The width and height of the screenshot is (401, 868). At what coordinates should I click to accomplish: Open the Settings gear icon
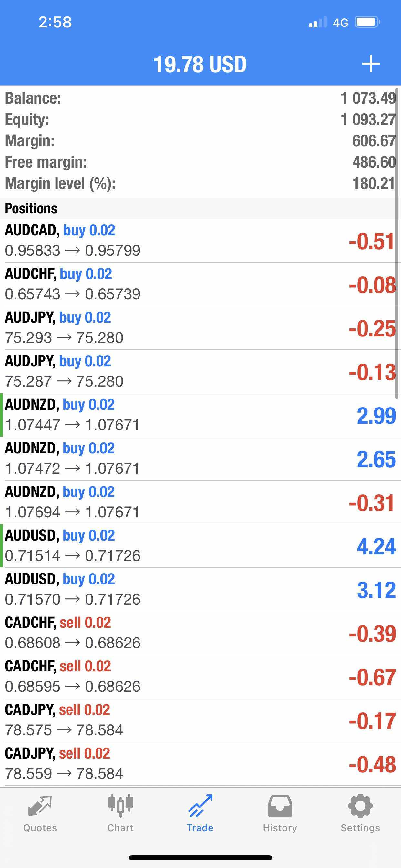[x=360, y=806]
